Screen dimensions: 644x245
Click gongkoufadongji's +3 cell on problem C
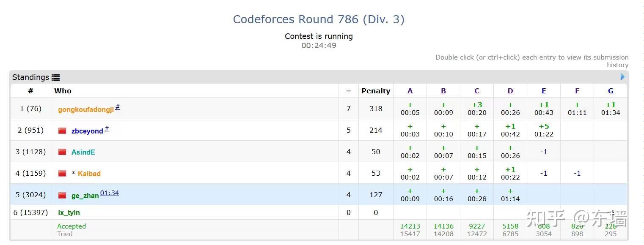pyautogui.click(x=476, y=109)
